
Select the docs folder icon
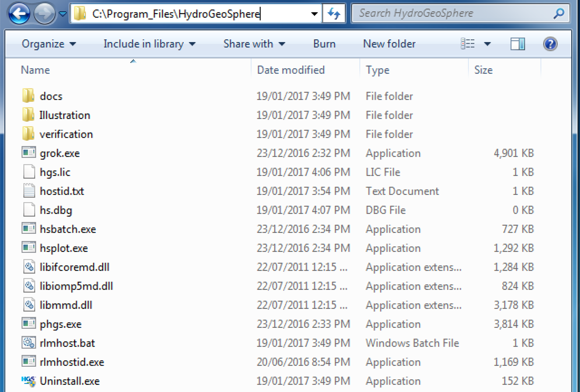(28, 96)
